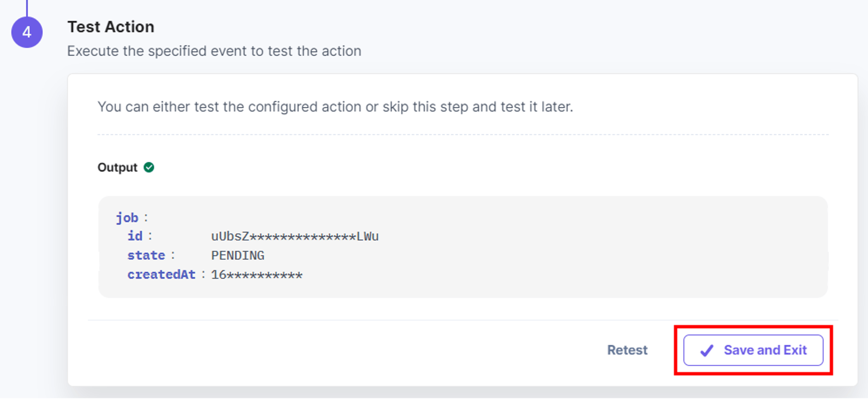Click the Execute the specified event description

[214, 51]
